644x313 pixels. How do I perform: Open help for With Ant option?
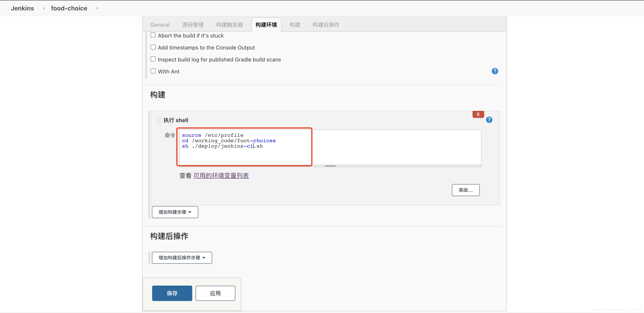[495, 71]
